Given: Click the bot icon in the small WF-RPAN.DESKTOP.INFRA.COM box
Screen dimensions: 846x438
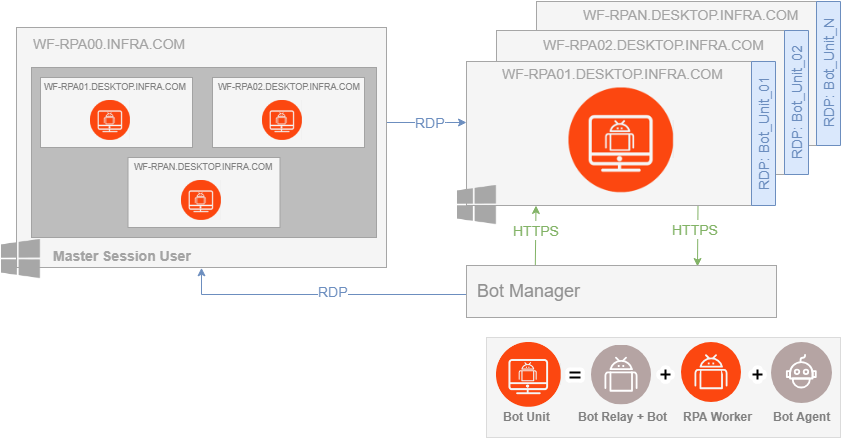Looking at the screenshot, I should click(201, 199).
